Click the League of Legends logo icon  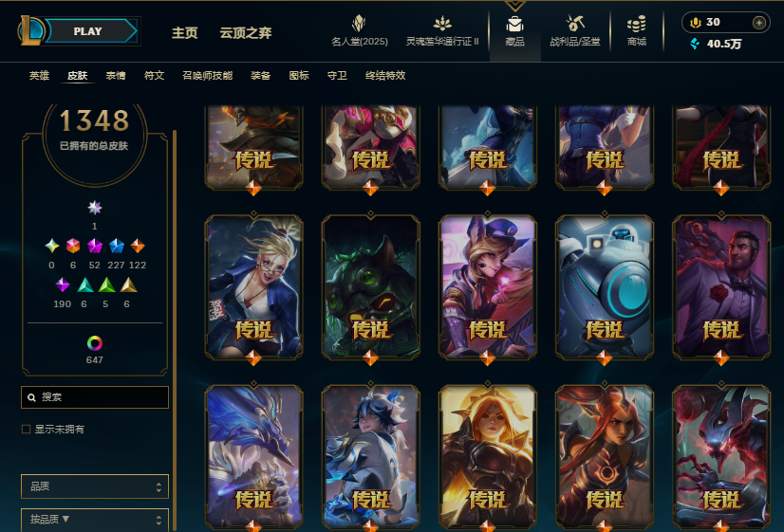click(x=31, y=31)
